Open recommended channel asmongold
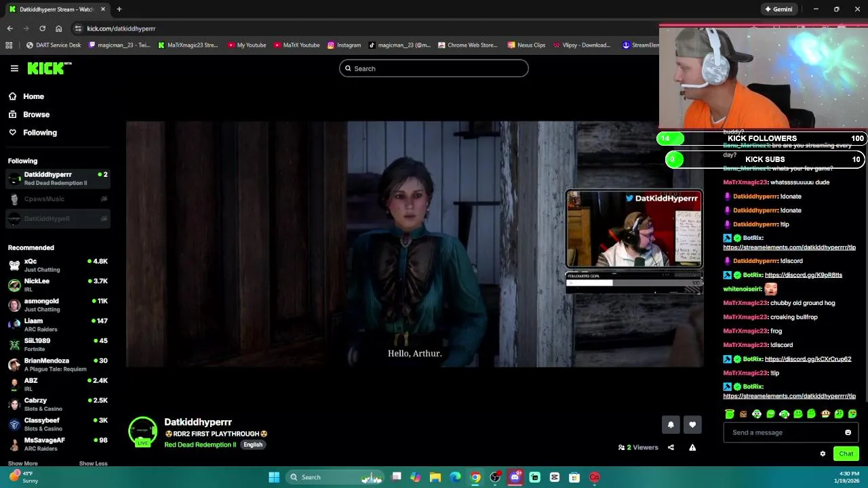This screenshot has height=488, width=868. click(x=58, y=305)
